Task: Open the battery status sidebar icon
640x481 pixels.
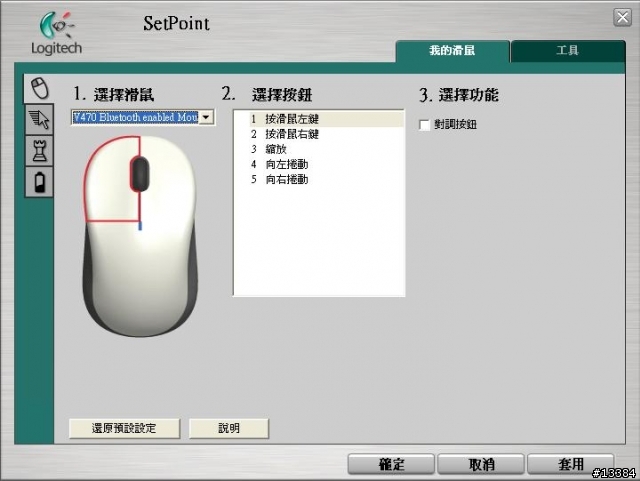Action: [x=39, y=182]
